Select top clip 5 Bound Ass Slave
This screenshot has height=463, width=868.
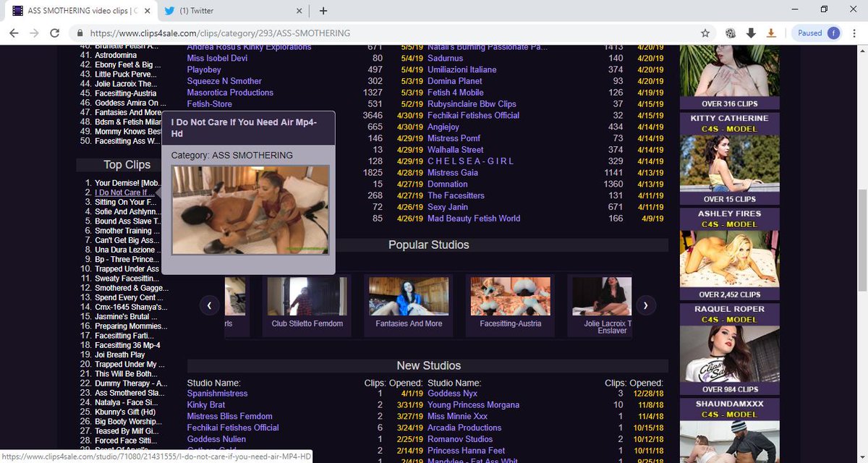tap(127, 221)
